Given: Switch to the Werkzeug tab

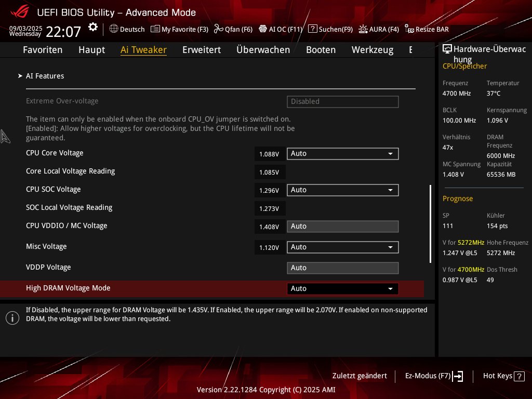Looking at the screenshot, I should (x=373, y=50).
